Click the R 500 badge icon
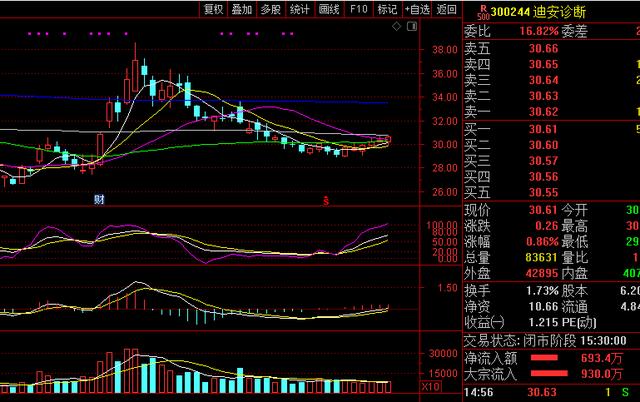This screenshot has width=640, height=402. tap(483, 12)
